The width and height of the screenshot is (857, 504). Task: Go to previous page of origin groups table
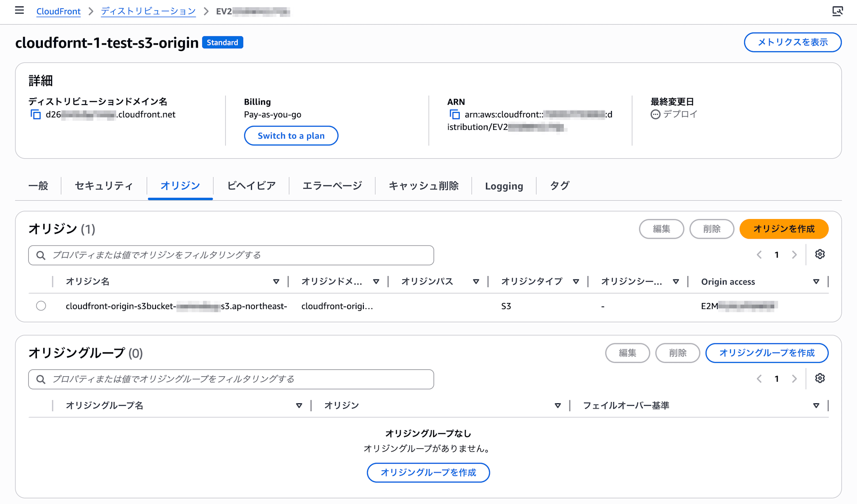click(x=759, y=379)
